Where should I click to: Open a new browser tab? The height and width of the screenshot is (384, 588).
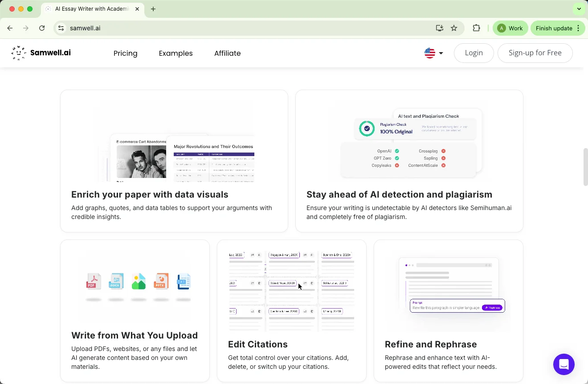(153, 9)
